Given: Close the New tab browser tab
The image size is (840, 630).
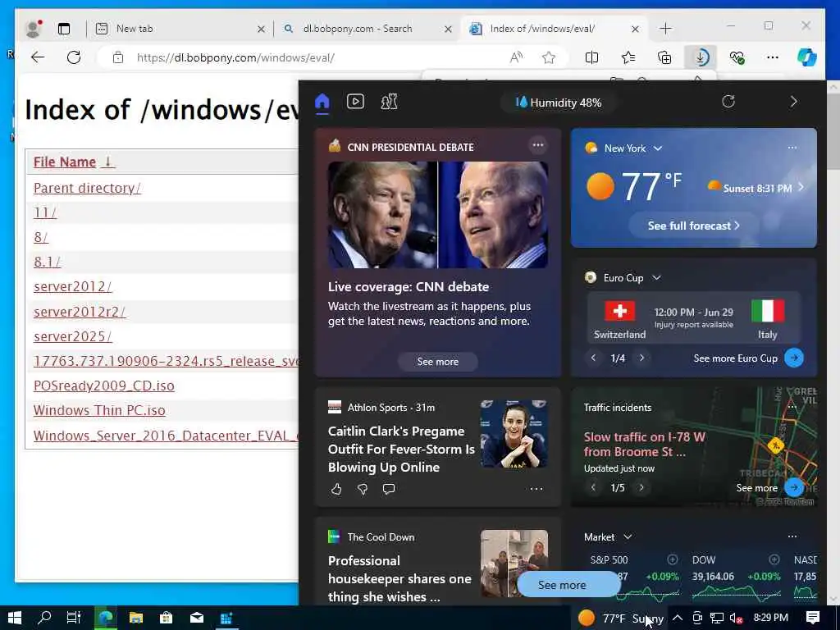Looking at the screenshot, I should [x=261, y=29].
